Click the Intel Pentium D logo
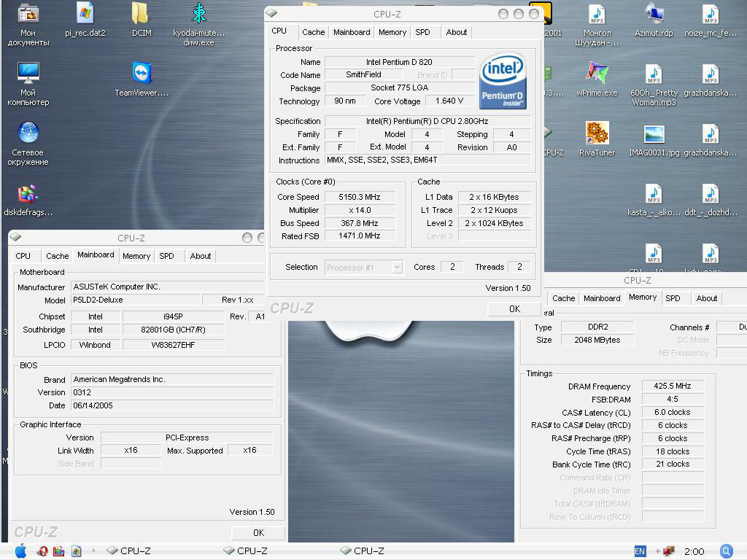 pyautogui.click(x=503, y=80)
